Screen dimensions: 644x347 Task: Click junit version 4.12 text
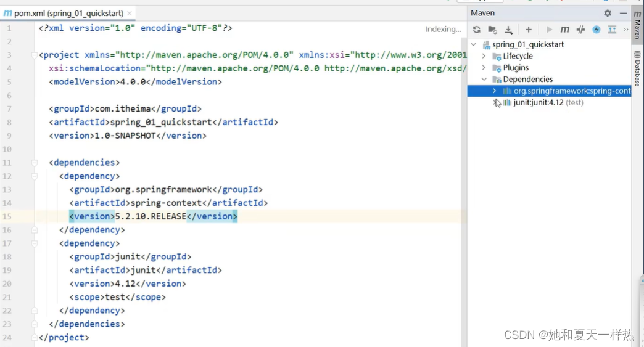click(x=125, y=284)
